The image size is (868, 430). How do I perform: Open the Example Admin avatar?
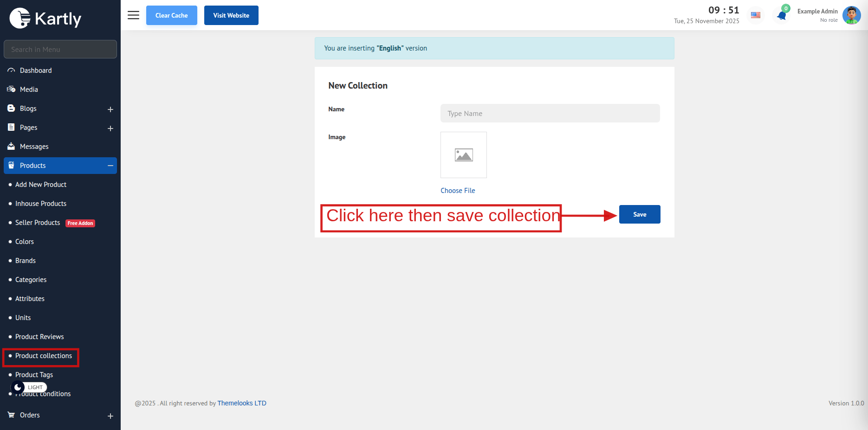[x=851, y=15]
